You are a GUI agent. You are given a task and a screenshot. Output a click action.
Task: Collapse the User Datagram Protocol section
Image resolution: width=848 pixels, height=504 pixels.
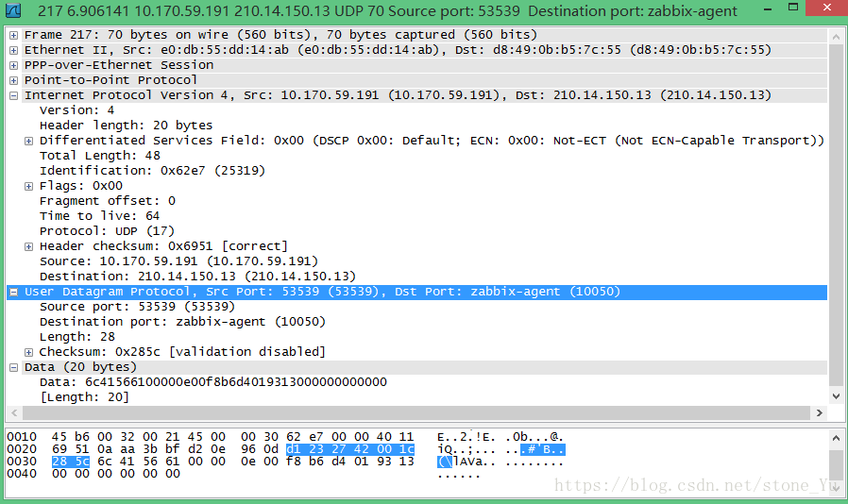pyautogui.click(x=14, y=292)
